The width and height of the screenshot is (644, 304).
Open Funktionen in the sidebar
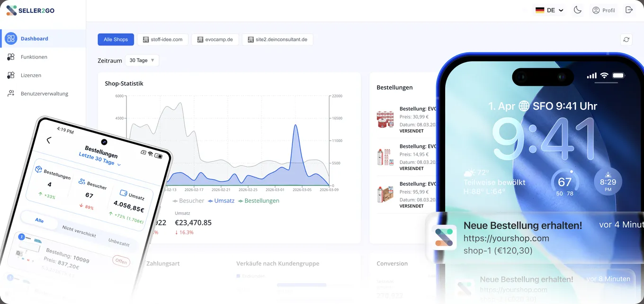pyautogui.click(x=43, y=57)
